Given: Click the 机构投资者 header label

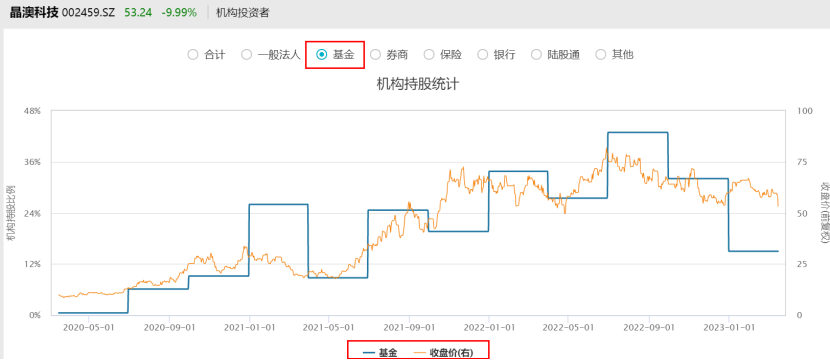Looking at the screenshot, I should click(243, 13).
